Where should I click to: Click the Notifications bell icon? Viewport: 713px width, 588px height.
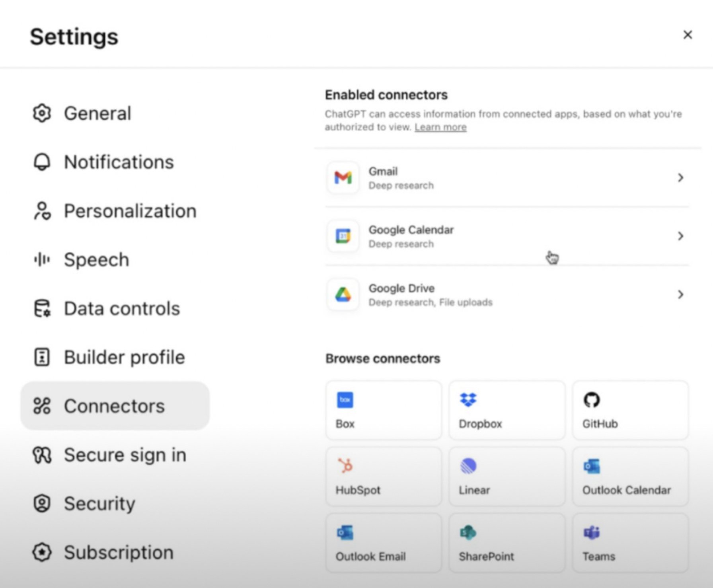pyautogui.click(x=42, y=162)
